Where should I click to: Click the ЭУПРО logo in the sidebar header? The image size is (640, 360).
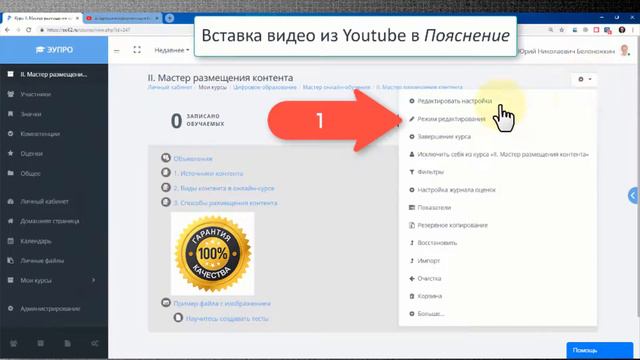click(54, 50)
